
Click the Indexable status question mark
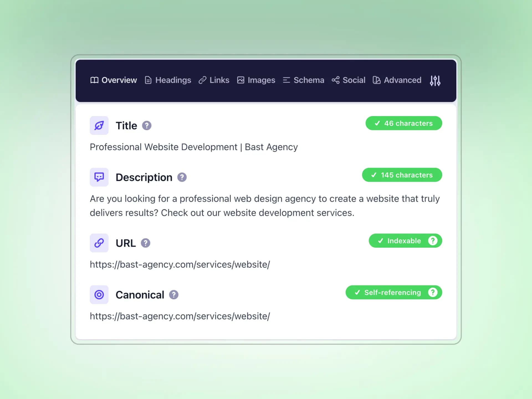433,241
